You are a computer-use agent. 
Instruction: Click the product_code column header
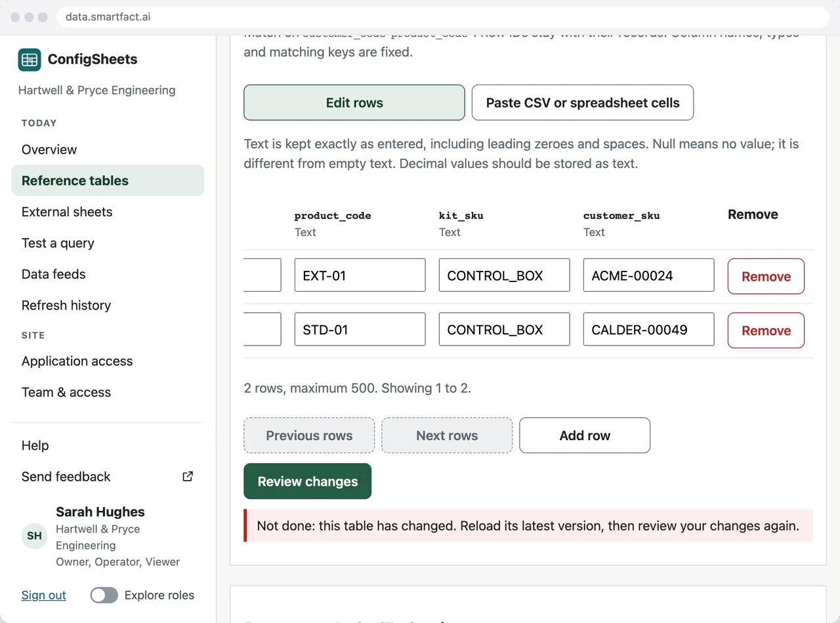pyautogui.click(x=333, y=216)
